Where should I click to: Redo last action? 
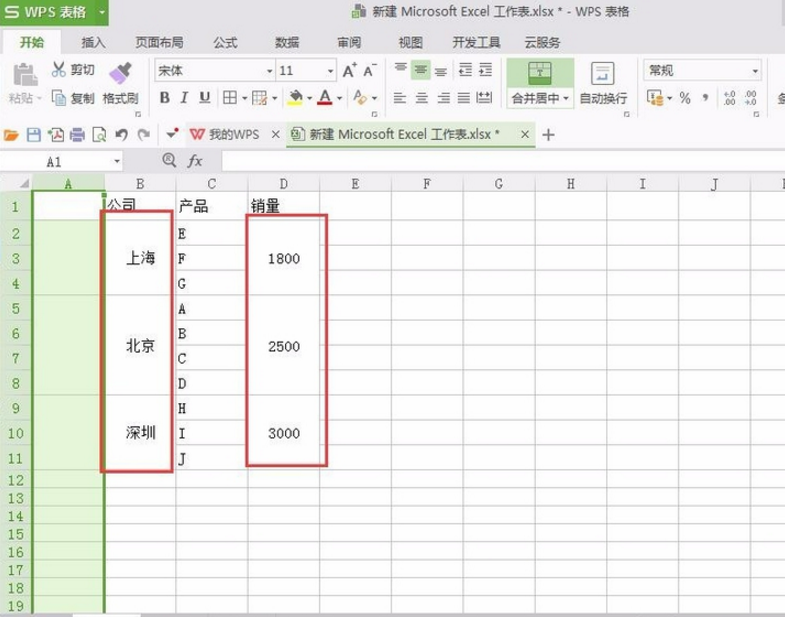[x=144, y=135]
